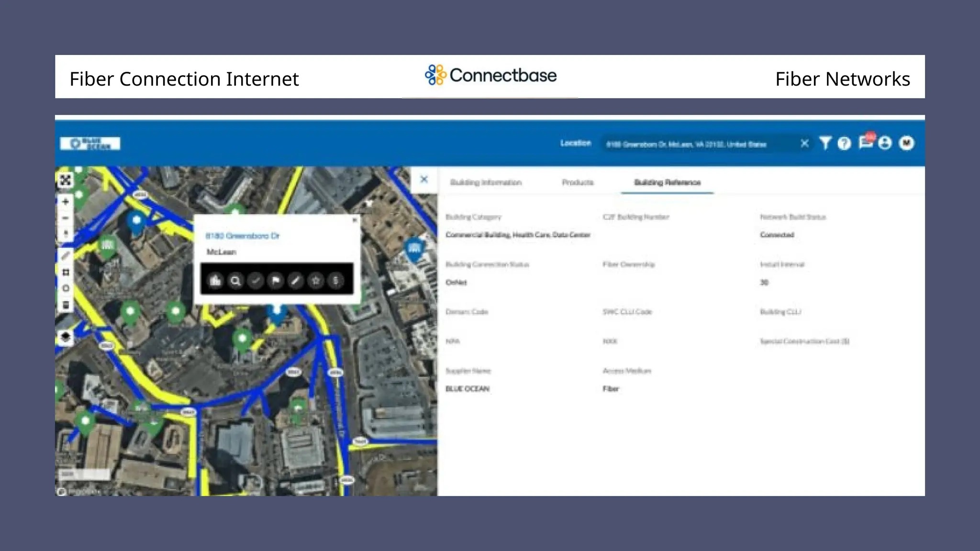The height and width of the screenshot is (551, 980).
Task: Open the Building Information tab
Action: click(486, 182)
